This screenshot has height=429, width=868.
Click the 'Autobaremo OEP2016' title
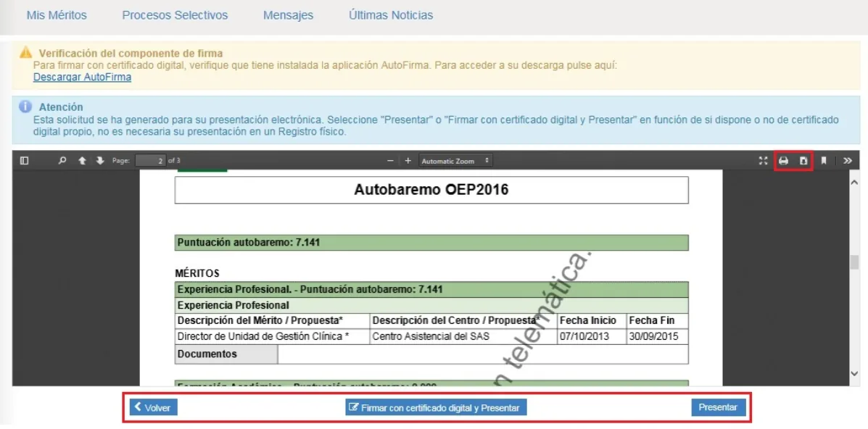click(x=431, y=190)
